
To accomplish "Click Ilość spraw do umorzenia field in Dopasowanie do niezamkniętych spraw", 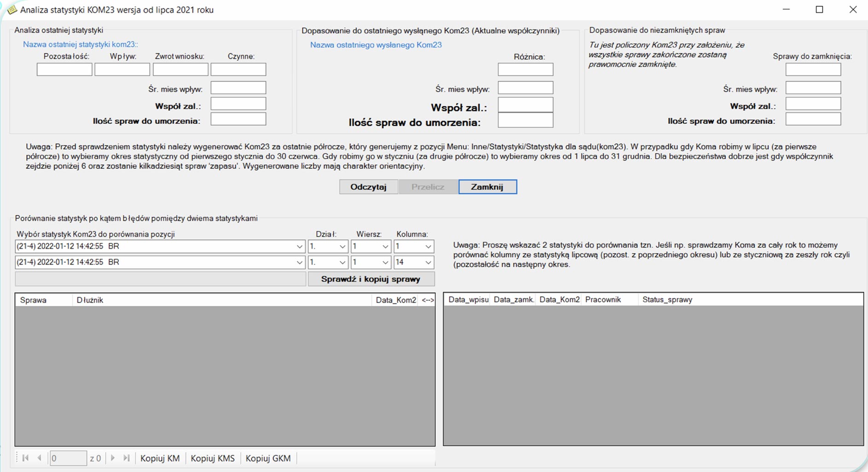I will [x=813, y=119].
